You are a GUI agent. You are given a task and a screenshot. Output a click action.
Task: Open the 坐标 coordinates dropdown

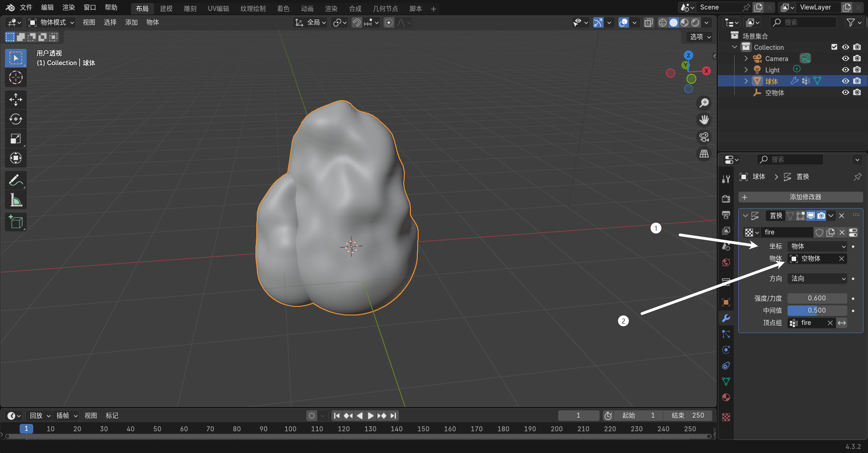(817, 246)
